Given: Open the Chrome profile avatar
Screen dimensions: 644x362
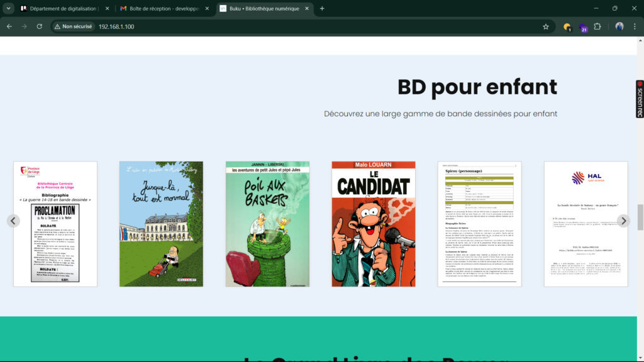Looking at the screenshot, I should tap(619, 26).
